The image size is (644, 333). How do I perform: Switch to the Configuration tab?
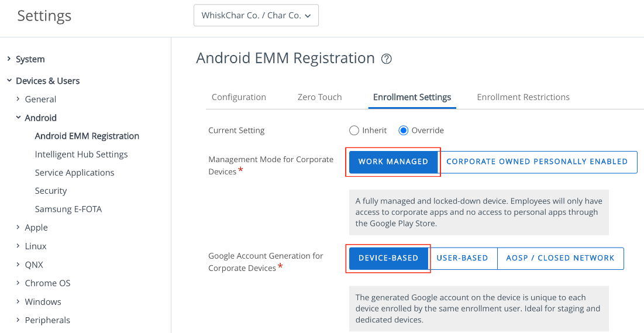(239, 97)
